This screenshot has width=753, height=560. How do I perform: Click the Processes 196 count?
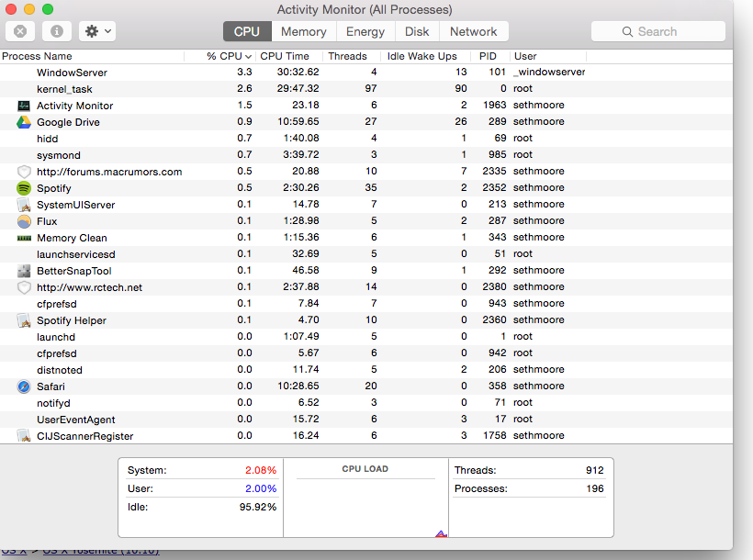[x=594, y=488]
